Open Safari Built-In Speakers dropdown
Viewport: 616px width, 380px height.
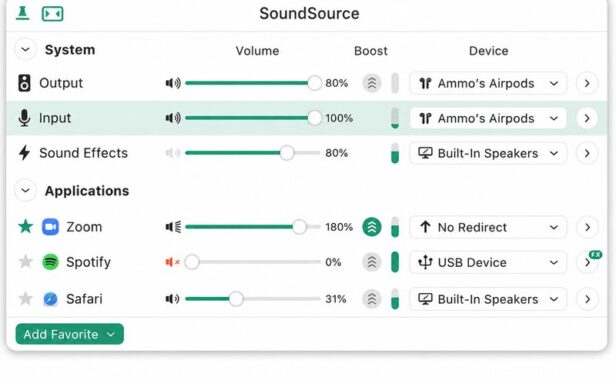(x=488, y=299)
